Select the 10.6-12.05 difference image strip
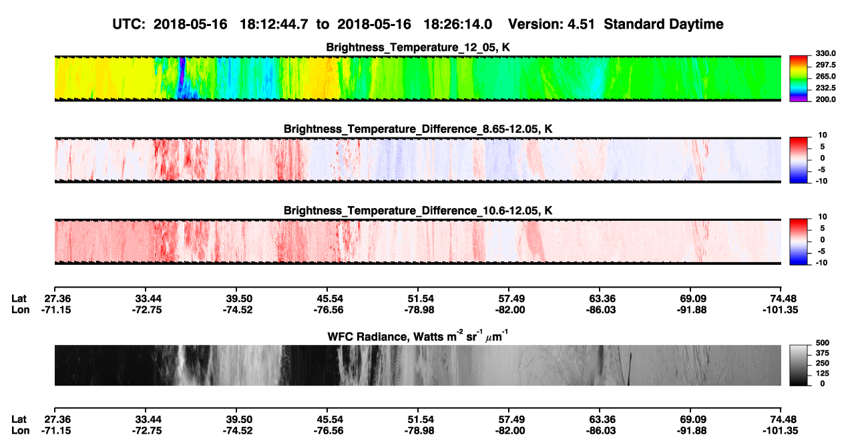 coord(417,242)
